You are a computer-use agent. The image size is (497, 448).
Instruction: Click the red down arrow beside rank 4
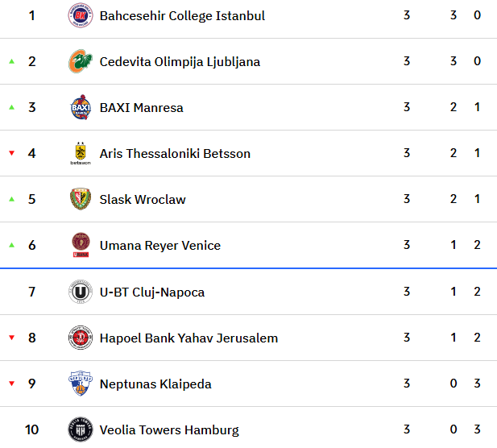coord(11,153)
